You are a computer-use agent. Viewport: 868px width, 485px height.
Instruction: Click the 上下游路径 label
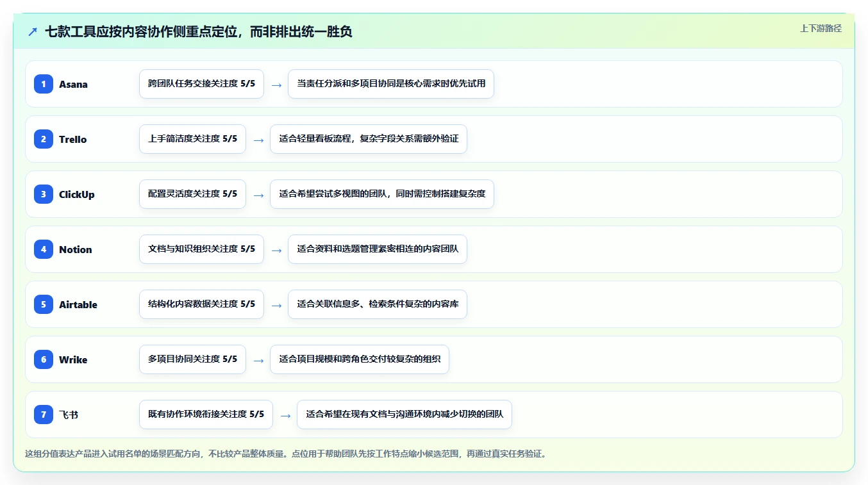(821, 28)
